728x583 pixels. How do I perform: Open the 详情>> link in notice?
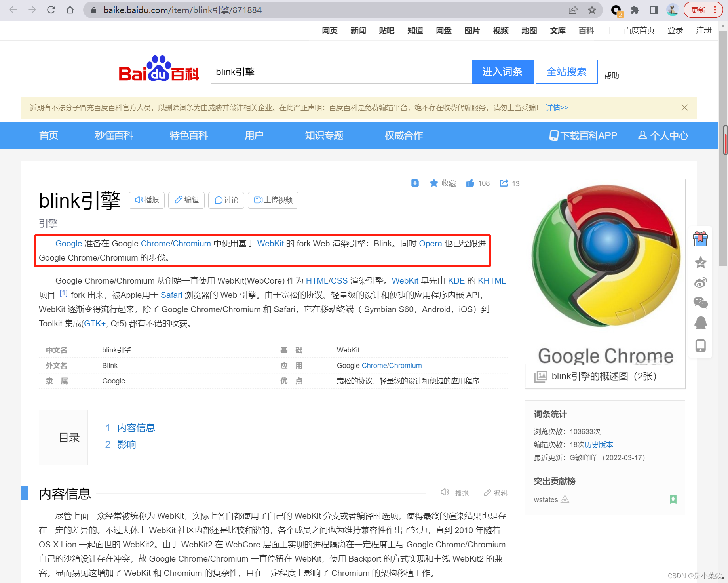click(557, 107)
